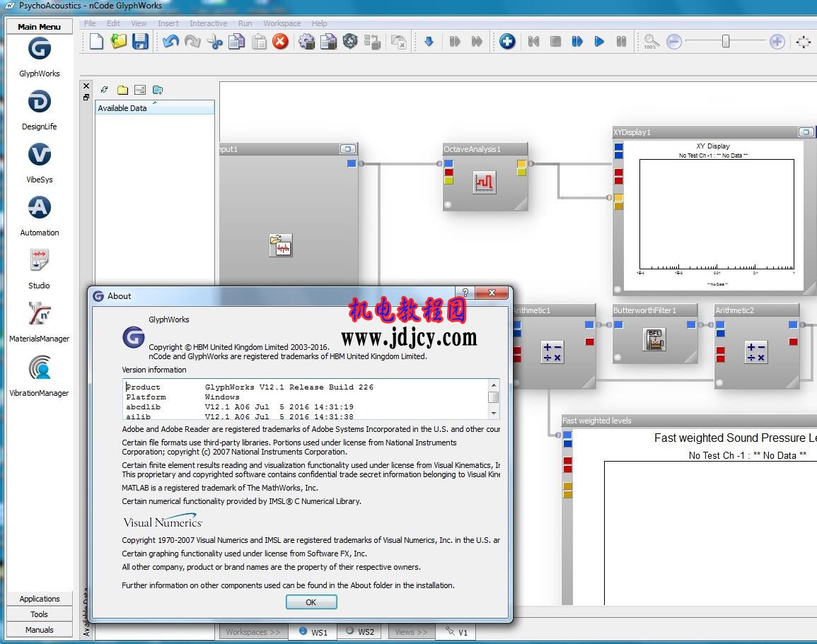Click the zoom out minus button
The image size is (817, 644).
pos(674,42)
